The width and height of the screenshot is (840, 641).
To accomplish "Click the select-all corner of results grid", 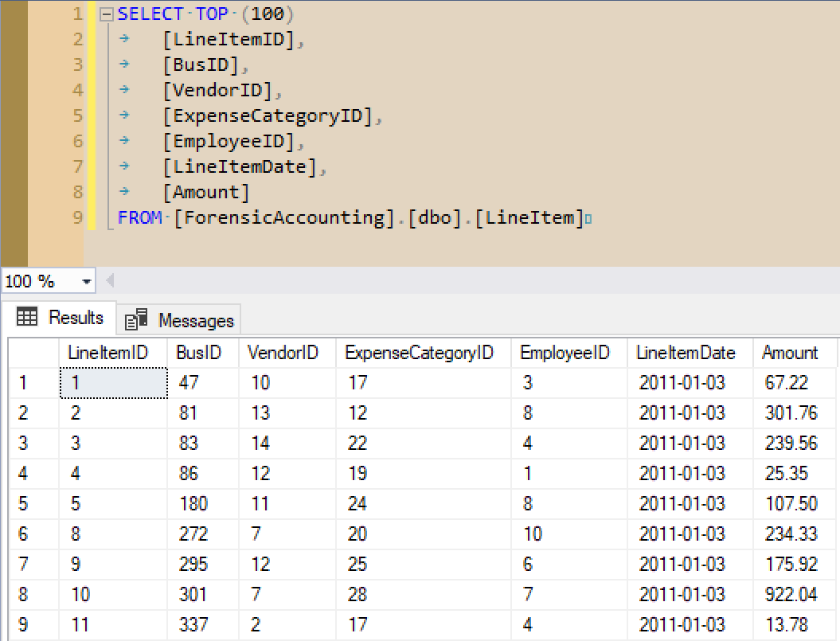I will [32, 353].
